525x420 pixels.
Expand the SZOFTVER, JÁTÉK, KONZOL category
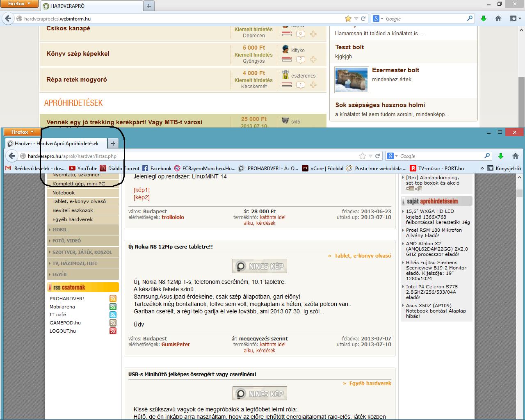[x=83, y=252]
